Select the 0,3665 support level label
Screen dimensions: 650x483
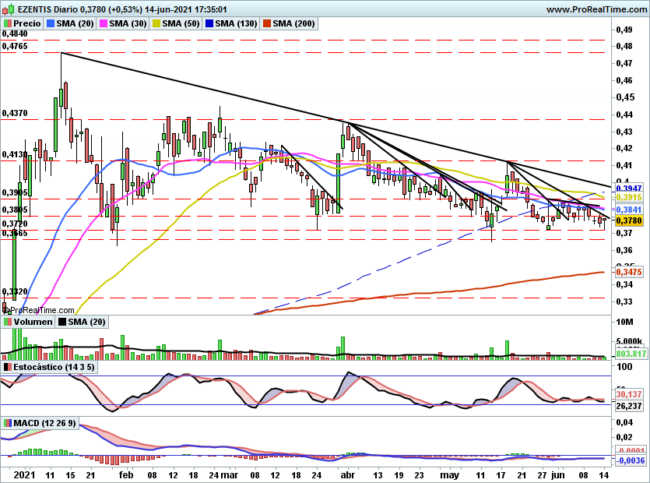[15, 233]
